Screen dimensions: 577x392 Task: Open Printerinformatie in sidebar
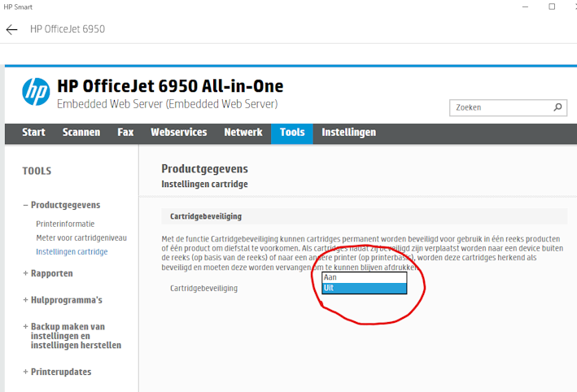(x=65, y=224)
